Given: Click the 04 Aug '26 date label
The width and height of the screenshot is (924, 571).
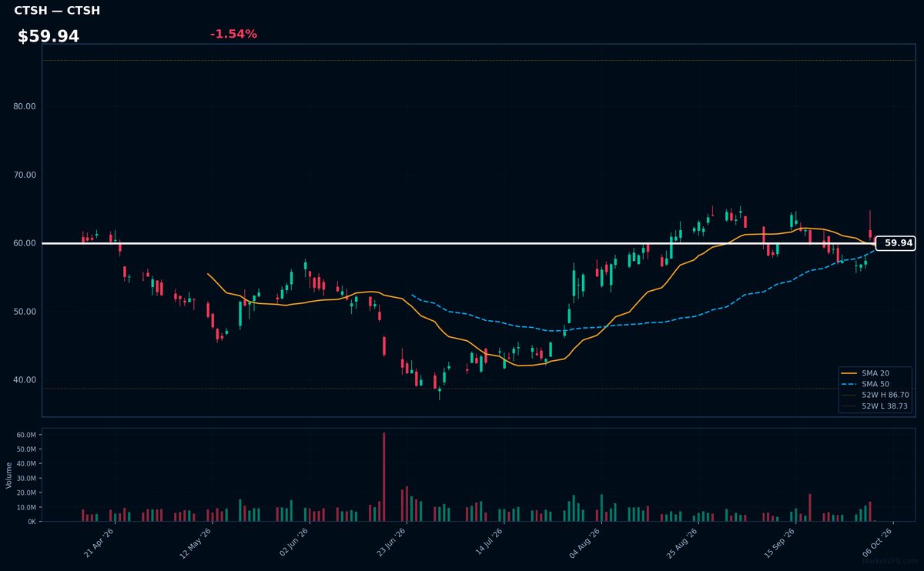Looking at the screenshot, I should click(x=585, y=543).
